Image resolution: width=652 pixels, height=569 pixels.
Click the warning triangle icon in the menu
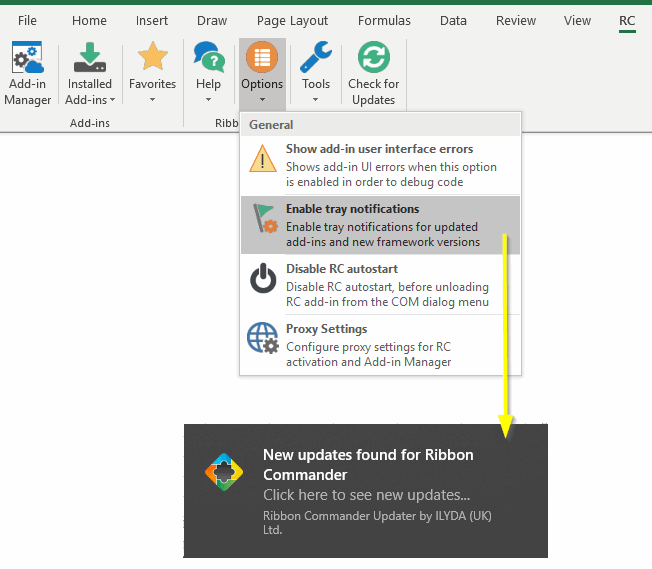click(x=263, y=158)
